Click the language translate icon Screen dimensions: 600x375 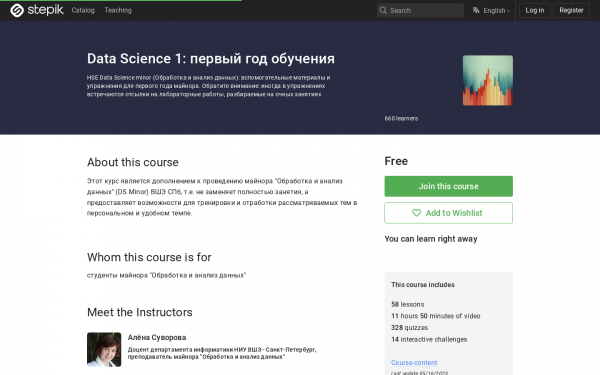click(476, 10)
